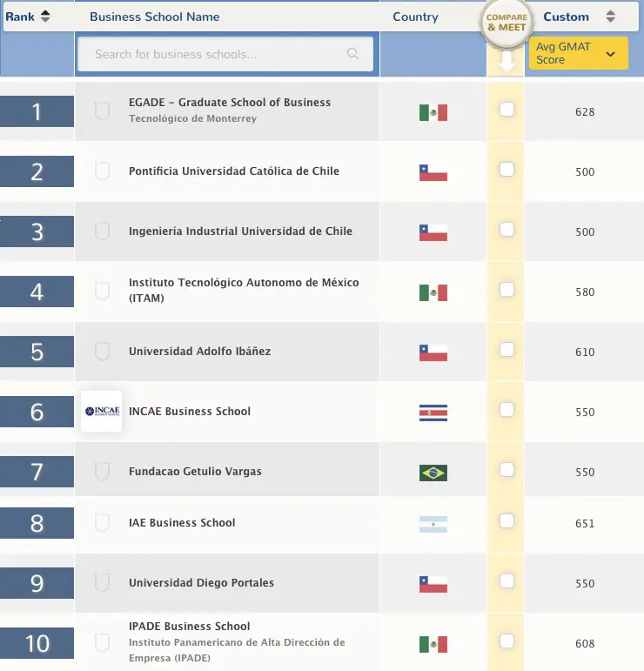Click the GMAT score 651 for IAE
644x671 pixels.
[585, 524]
